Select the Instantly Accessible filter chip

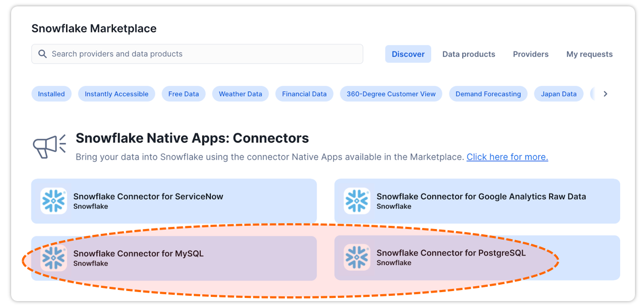point(117,94)
